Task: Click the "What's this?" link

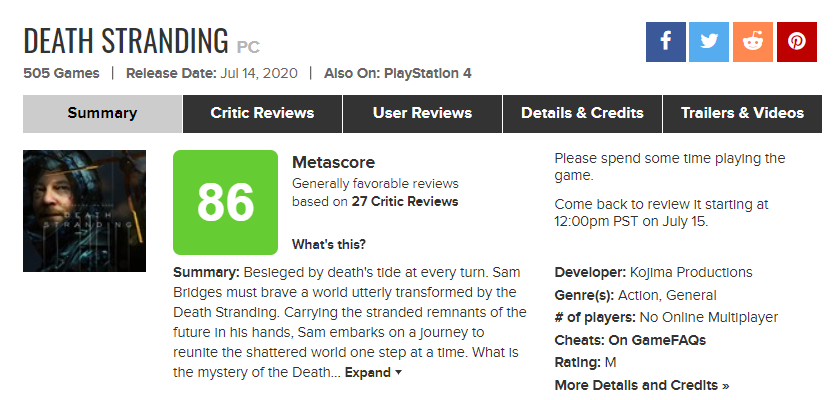Action: coord(328,244)
